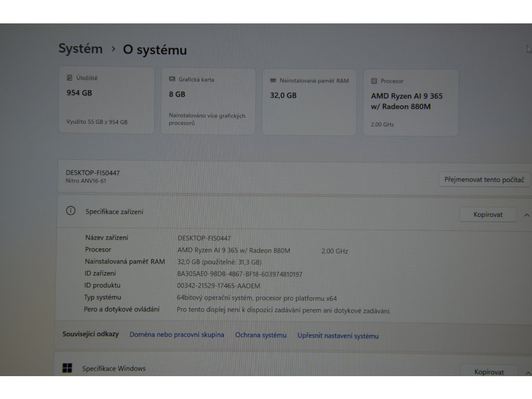Click the 2.00 GHz value beside Procesor label
The height and width of the screenshot is (399, 532).
tap(335, 251)
